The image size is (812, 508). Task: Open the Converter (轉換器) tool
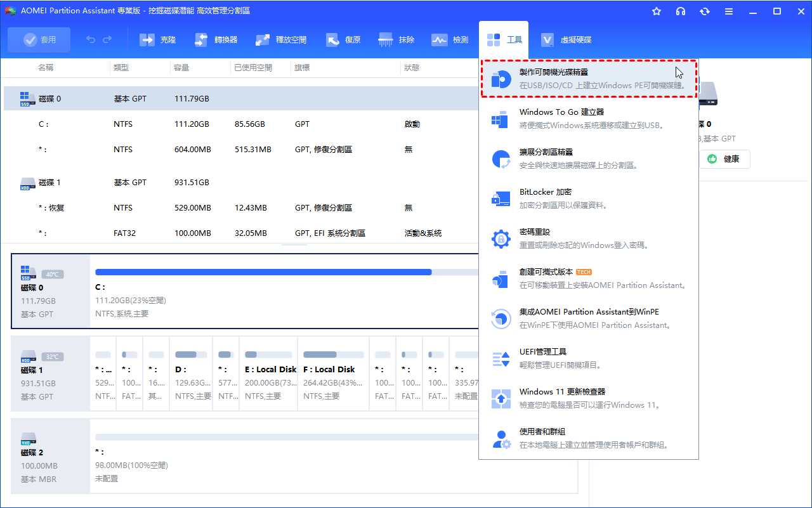coord(201,40)
